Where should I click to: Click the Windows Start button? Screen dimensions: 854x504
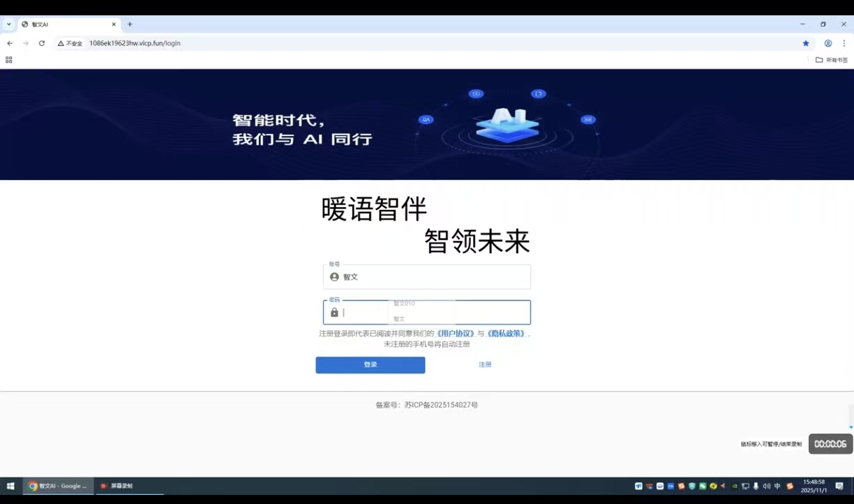pyautogui.click(x=10, y=486)
